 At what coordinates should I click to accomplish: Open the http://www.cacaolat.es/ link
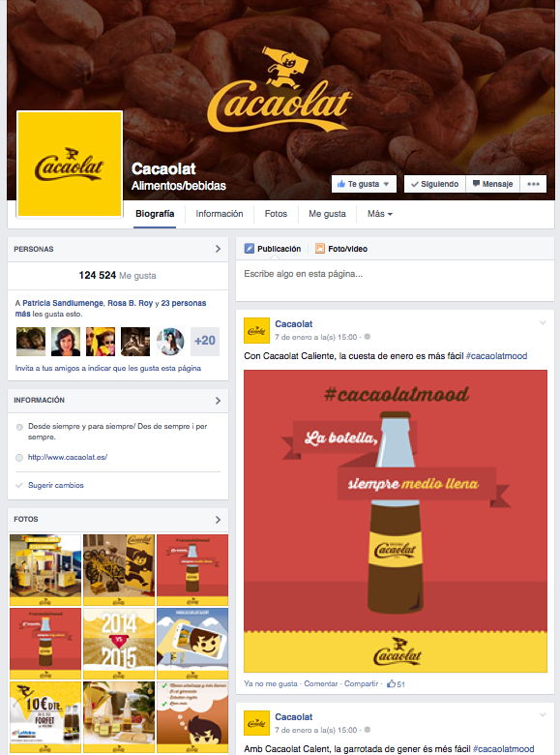pos(68,457)
